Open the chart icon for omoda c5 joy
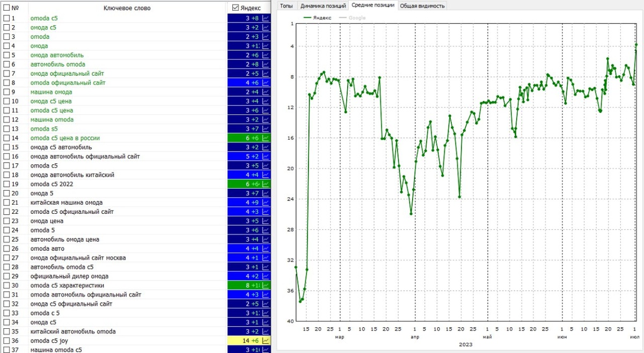The image size is (644, 353). (266, 341)
